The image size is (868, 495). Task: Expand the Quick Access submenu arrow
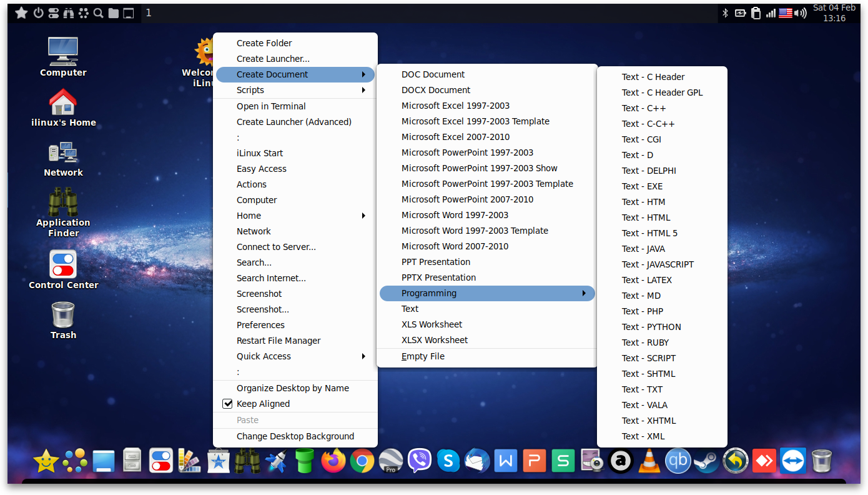pos(363,356)
